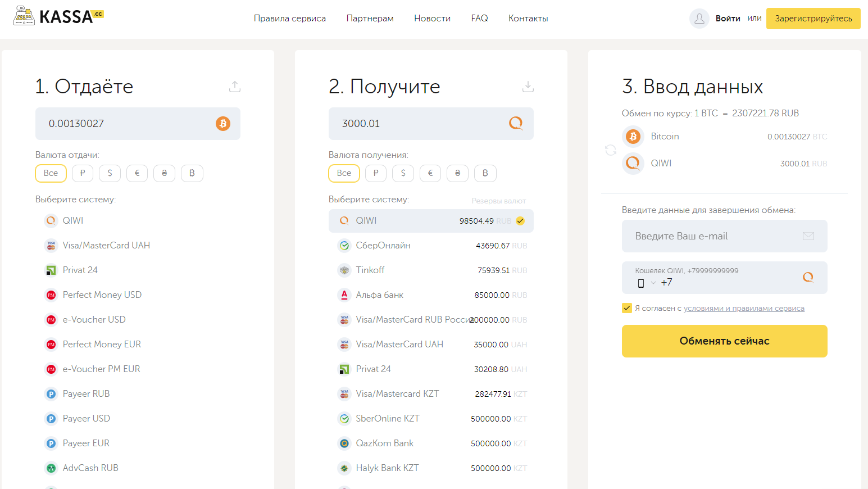
Task: Select ruble filter under Валюта отдачи
Action: [x=83, y=173]
